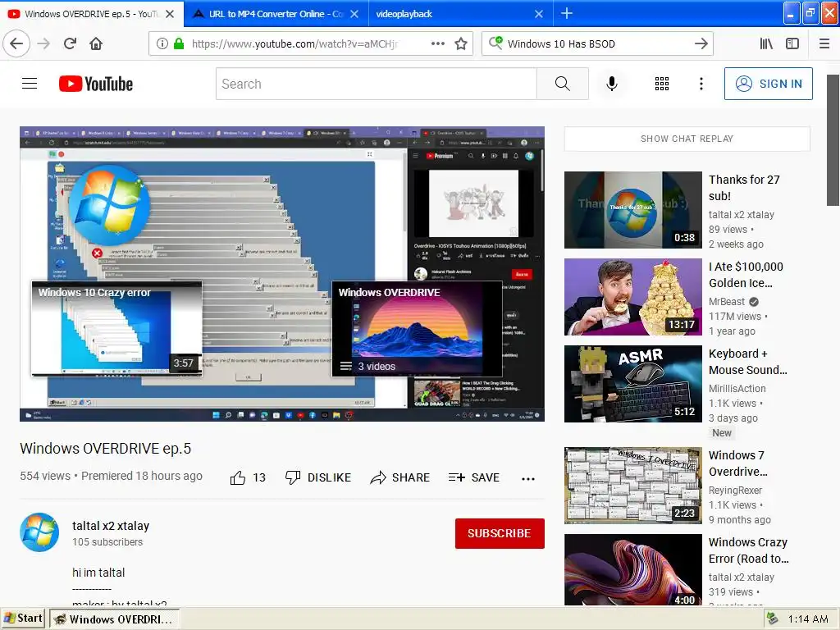The image size is (840, 630).
Task: Close the videoplayback tab
Action: point(538,14)
